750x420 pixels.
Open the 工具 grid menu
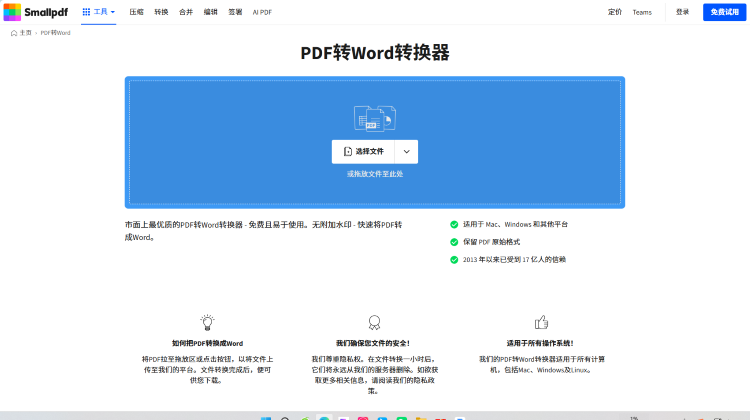99,12
